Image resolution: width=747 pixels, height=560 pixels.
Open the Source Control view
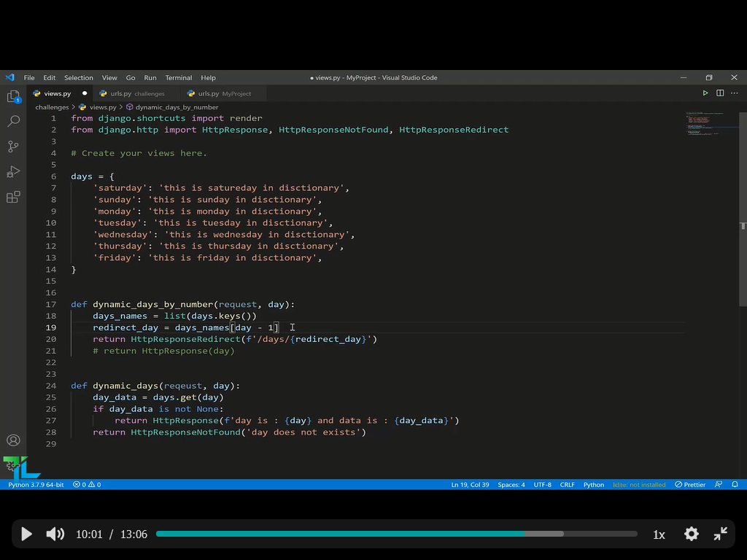[x=13, y=147]
